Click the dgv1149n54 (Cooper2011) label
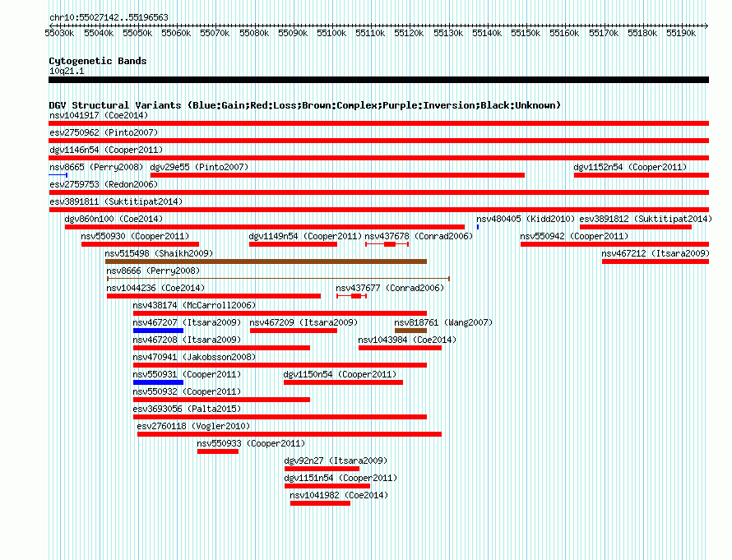 [x=305, y=236]
